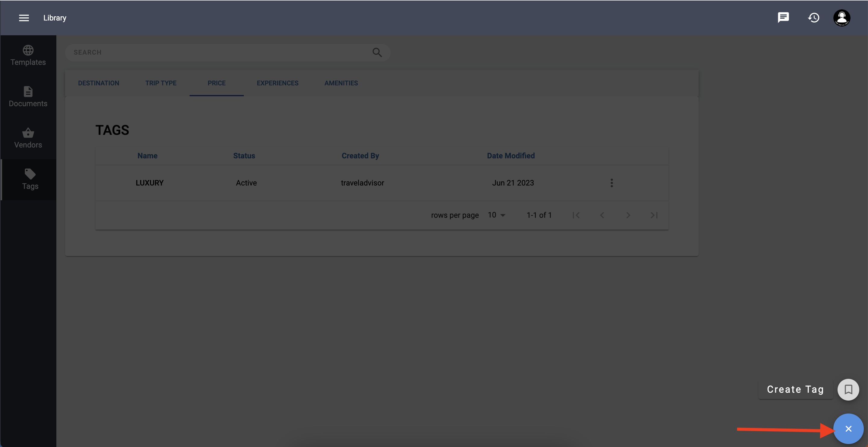This screenshot has width=868, height=447.
Task: Open the LUXURY row three-dot menu
Action: (x=612, y=183)
